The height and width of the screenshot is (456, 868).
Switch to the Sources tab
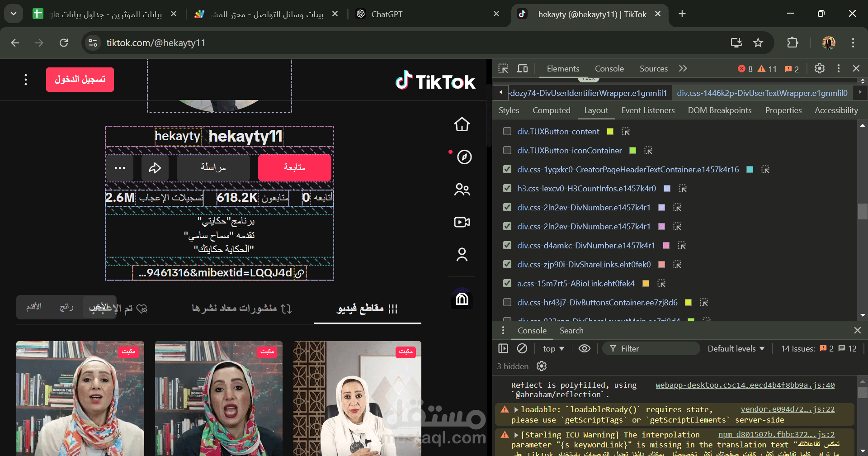(653, 69)
